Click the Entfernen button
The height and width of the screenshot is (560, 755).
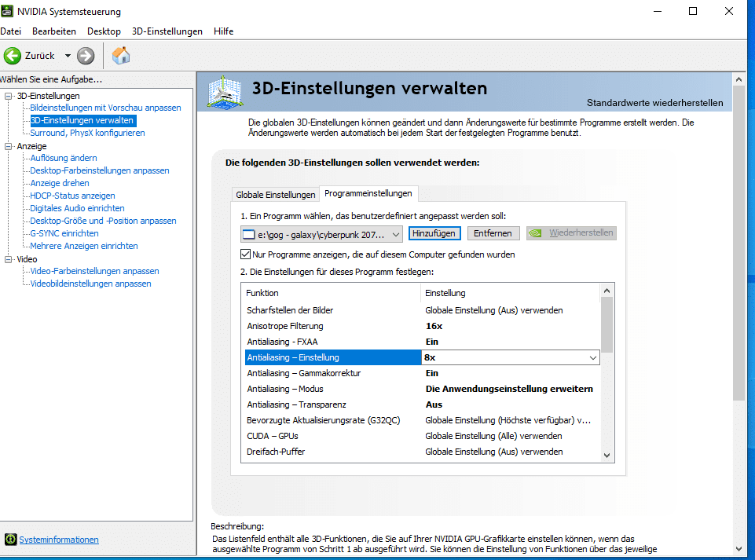[x=493, y=233]
